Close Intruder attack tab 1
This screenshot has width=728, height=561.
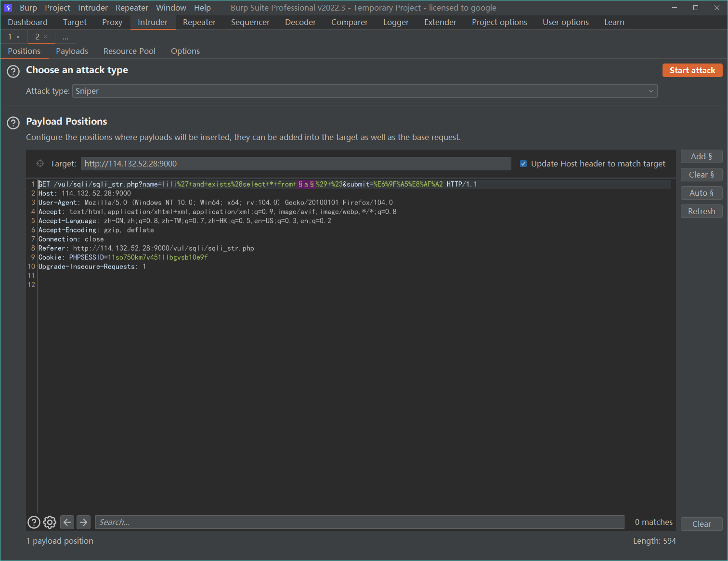pos(18,37)
